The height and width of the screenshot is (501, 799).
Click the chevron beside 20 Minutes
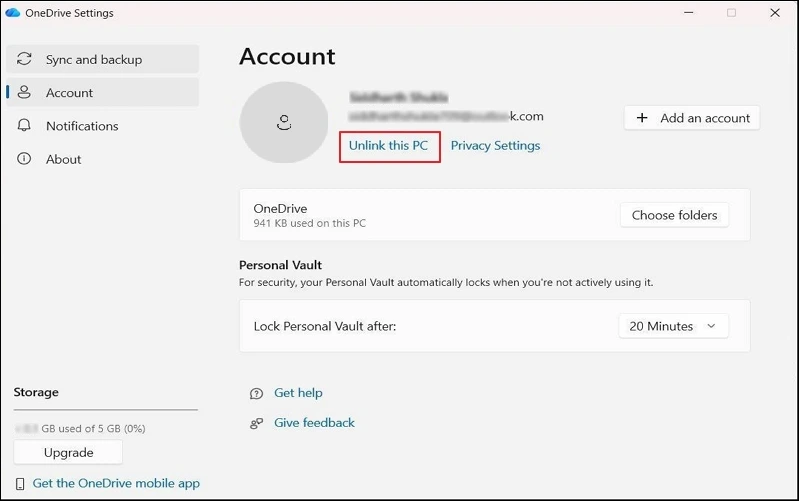pos(711,326)
